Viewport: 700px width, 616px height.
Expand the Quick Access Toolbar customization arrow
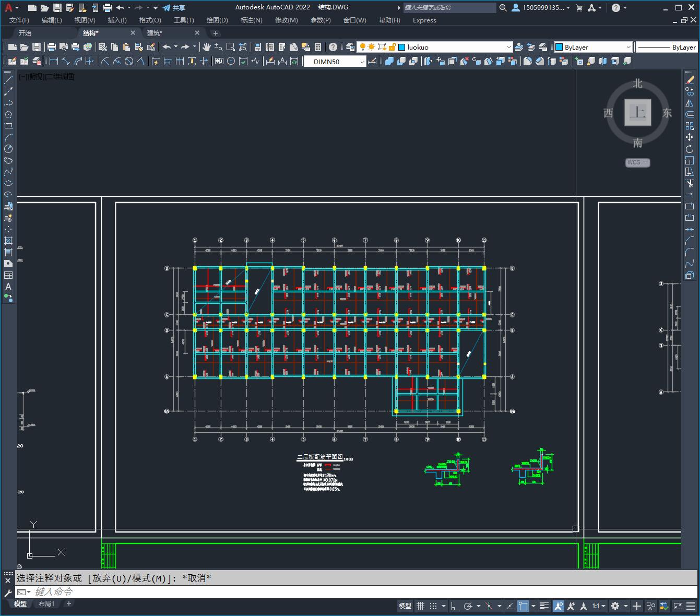pos(156,8)
